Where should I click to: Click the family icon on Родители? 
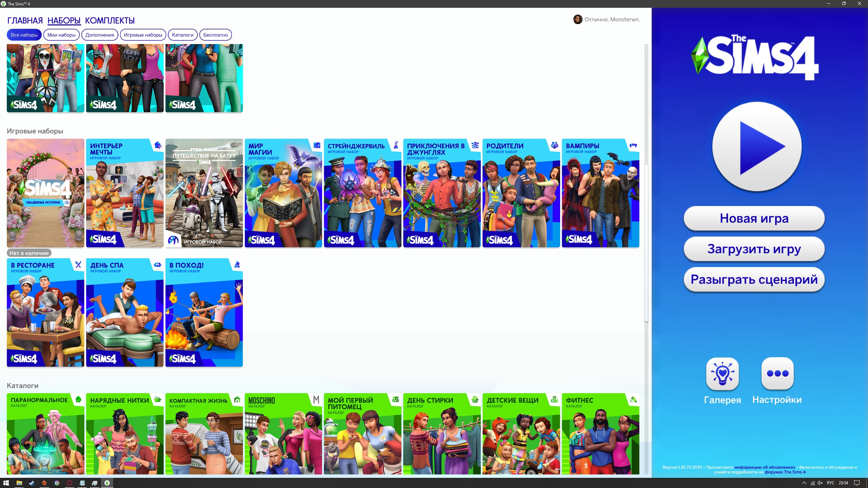point(554,145)
